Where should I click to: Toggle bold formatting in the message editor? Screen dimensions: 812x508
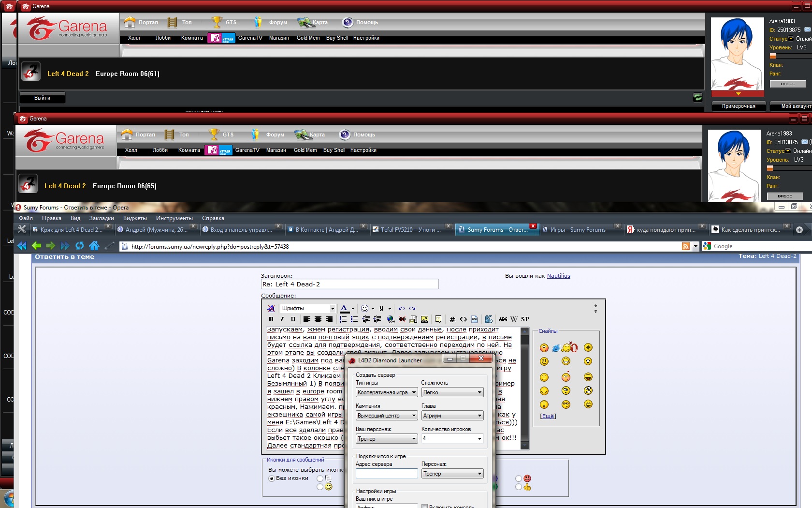click(x=271, y=319)
